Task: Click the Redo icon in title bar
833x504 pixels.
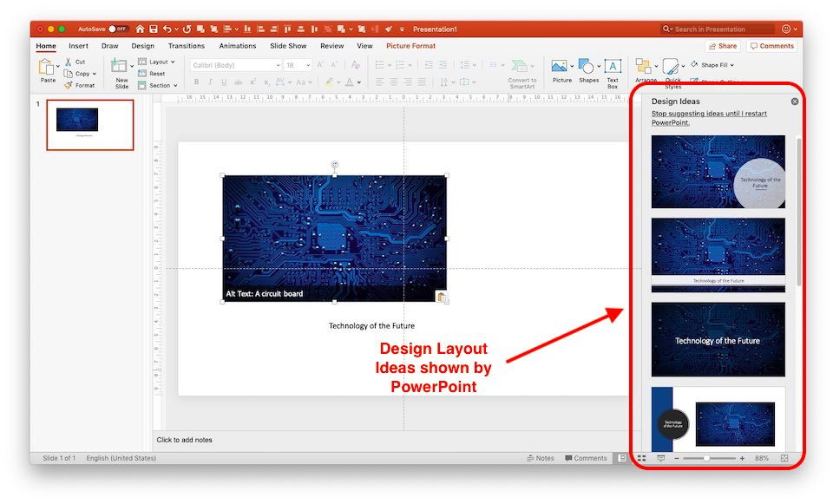Action: coord(187,29)
